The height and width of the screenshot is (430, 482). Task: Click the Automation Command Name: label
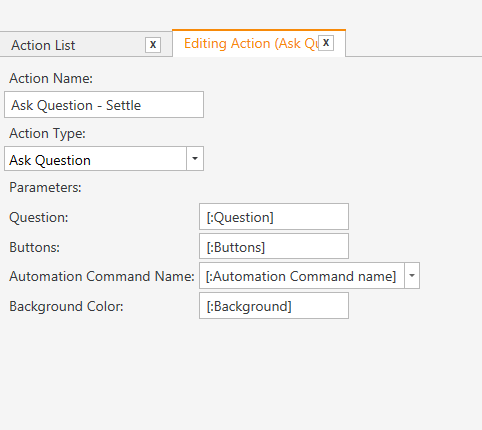(102, 276)
